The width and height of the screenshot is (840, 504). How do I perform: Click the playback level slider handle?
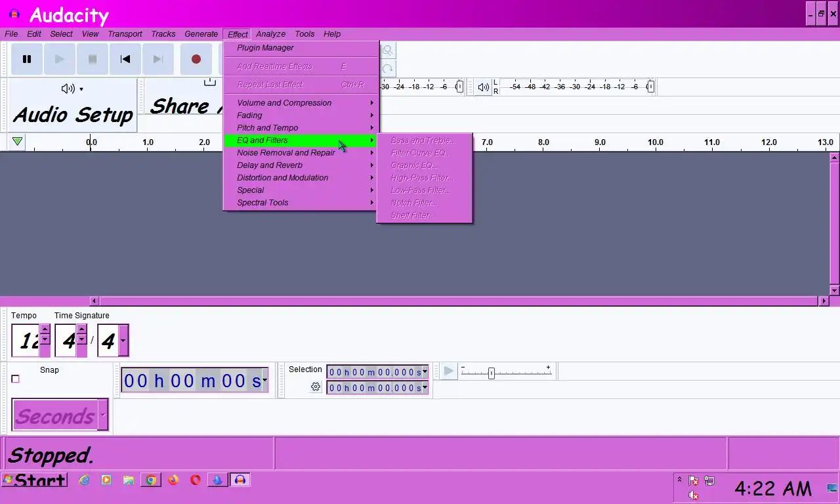tap(650, 87)
